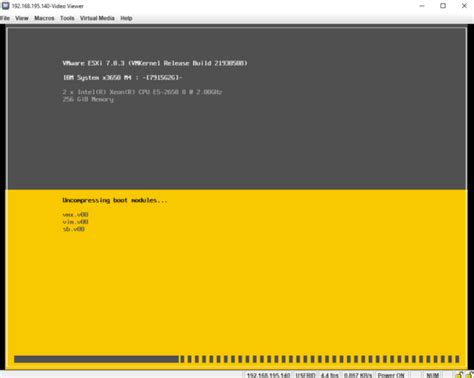Screen dimensions: 474x378
Task: Click 'Uncompressing boot modules...' text
Action: tap(115, 200)
